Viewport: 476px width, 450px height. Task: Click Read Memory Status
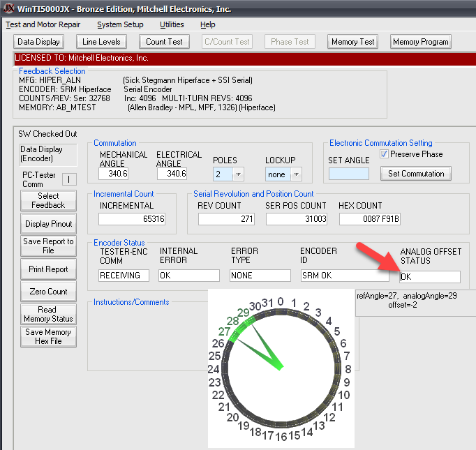pyautogui.click(x=48, y=314)
